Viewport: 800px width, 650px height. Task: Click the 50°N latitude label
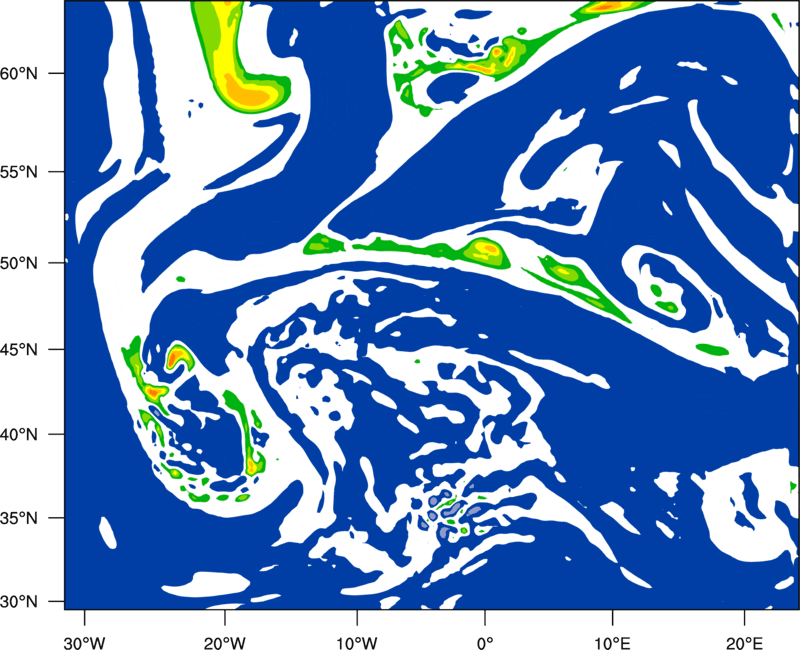click(19, 263)
